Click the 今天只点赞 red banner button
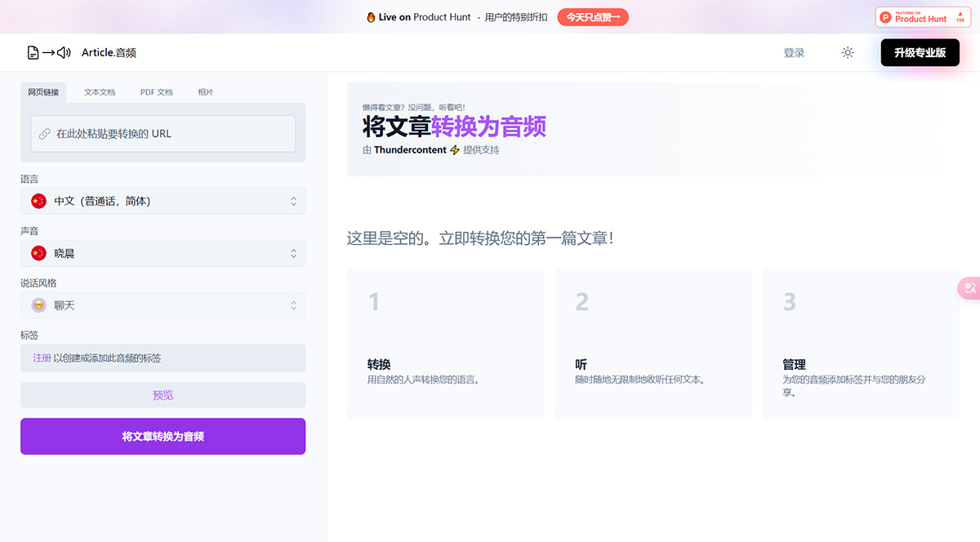Screen dimensions: 980x542 click(x=591, y=16)
